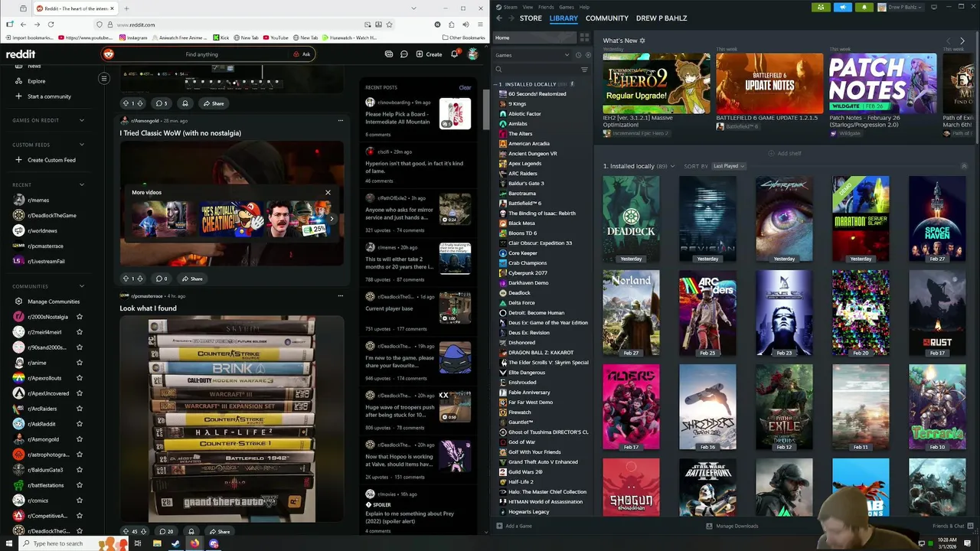Clear Reddit recent posts
The width and height of the screenshot is (980, 551).
click(x=465, y=87)
